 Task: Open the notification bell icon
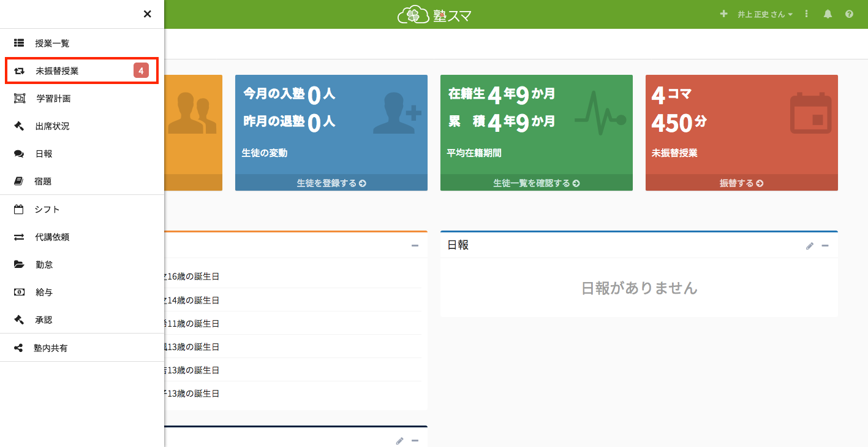[x=828, y=14]
